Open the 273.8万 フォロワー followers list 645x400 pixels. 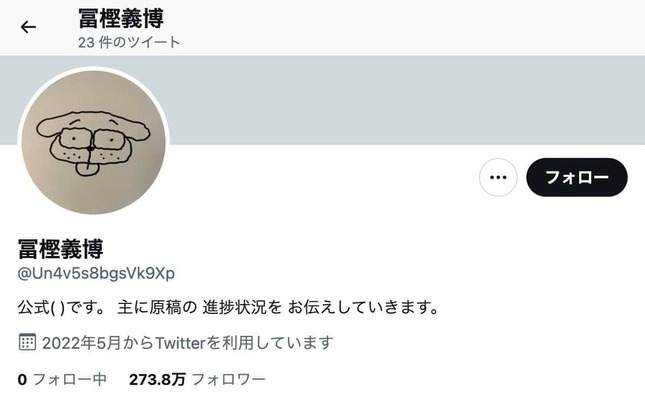197,379
